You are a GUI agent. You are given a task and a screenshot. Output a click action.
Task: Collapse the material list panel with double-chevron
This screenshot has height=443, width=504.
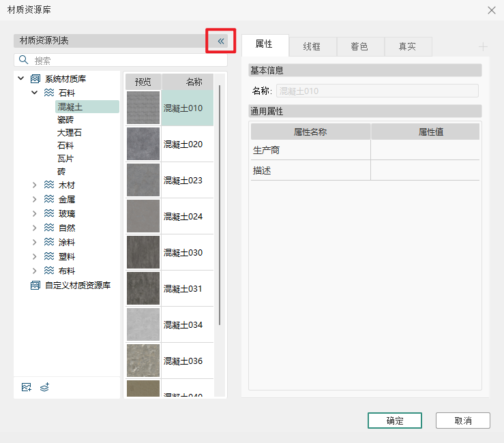click(x=221, y=42)
